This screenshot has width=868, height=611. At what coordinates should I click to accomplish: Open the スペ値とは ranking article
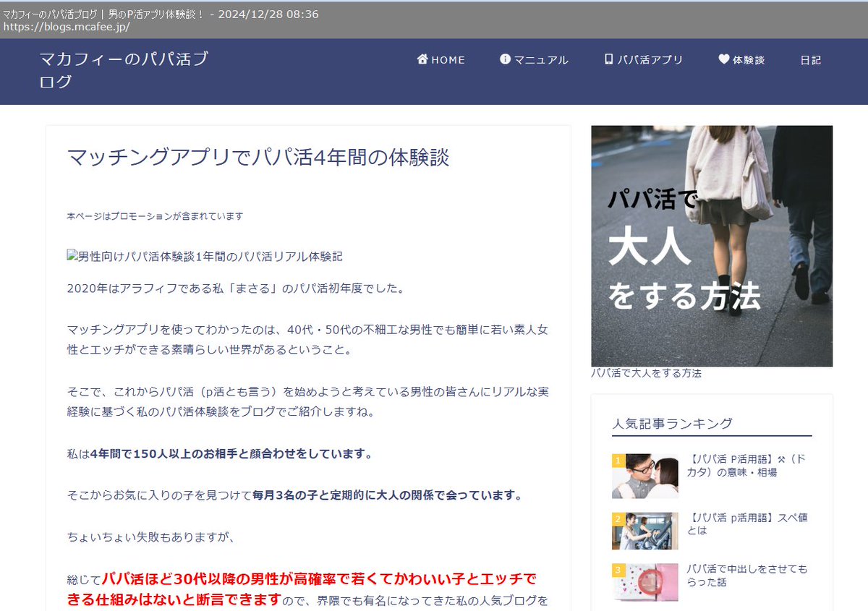click(x=745, y=523)
